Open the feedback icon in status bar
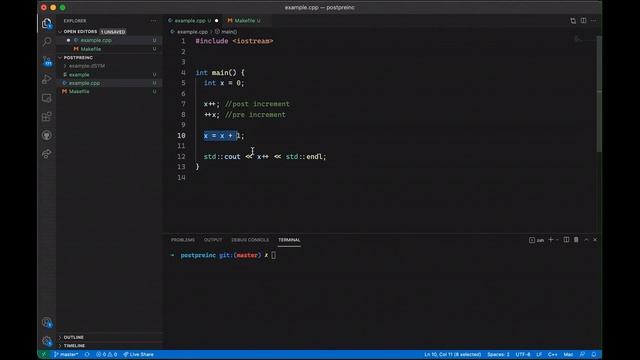640x360 pixels. pos(582,354)
